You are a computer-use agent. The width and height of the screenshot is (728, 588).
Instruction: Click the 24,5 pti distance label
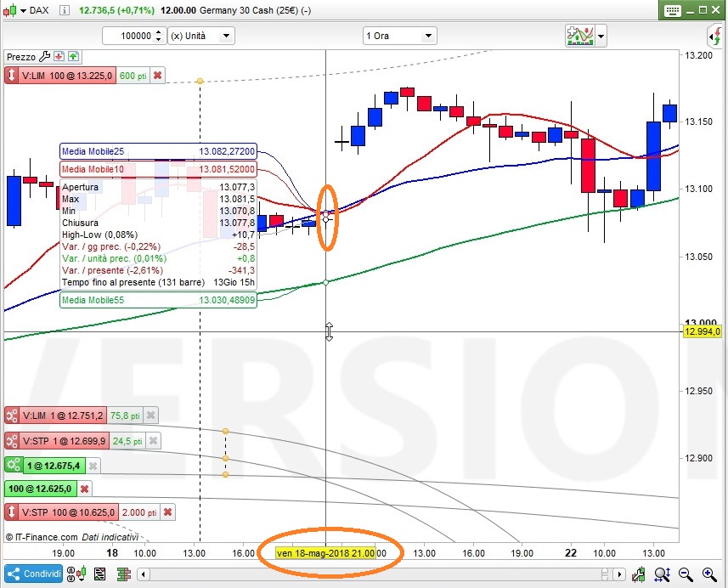[127, 441]
